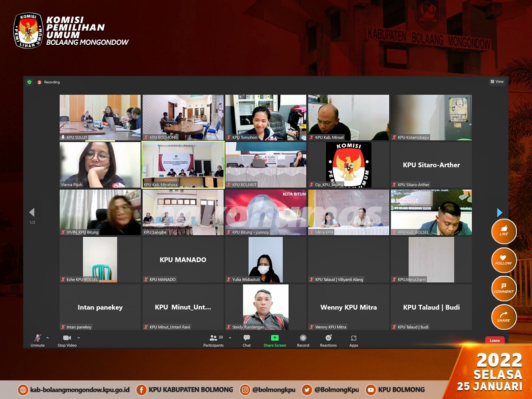Image resolution: width=532 pixels, height=399 pixels.
Task: Click the Share Screen icon
Action: pos(275,338)
